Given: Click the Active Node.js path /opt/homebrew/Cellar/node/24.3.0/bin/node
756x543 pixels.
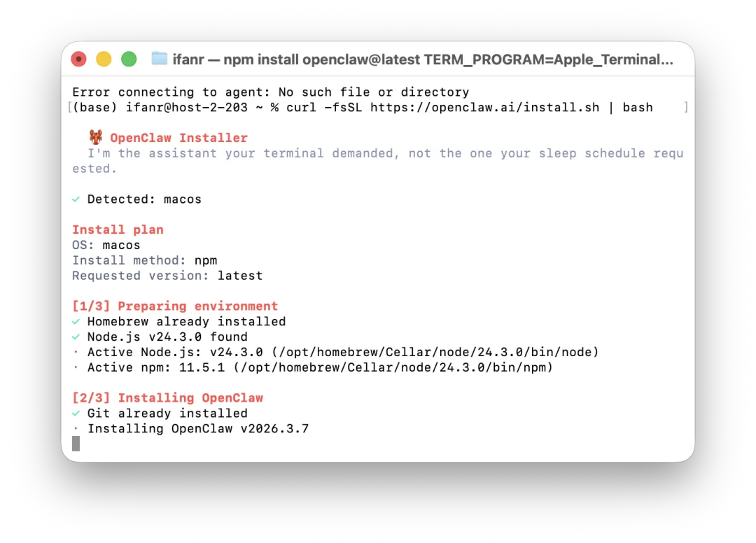Looking at the screenshot, I should [435, 352].
